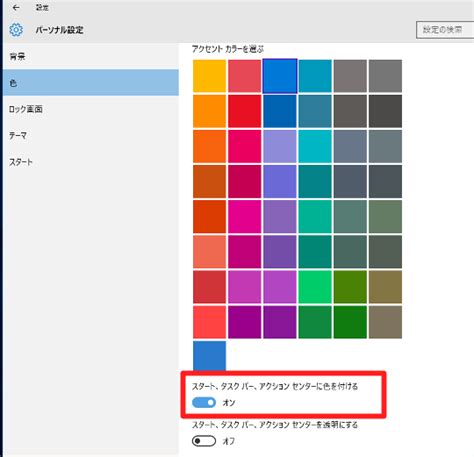Click the settings gear icon

[x=16, y=30]
